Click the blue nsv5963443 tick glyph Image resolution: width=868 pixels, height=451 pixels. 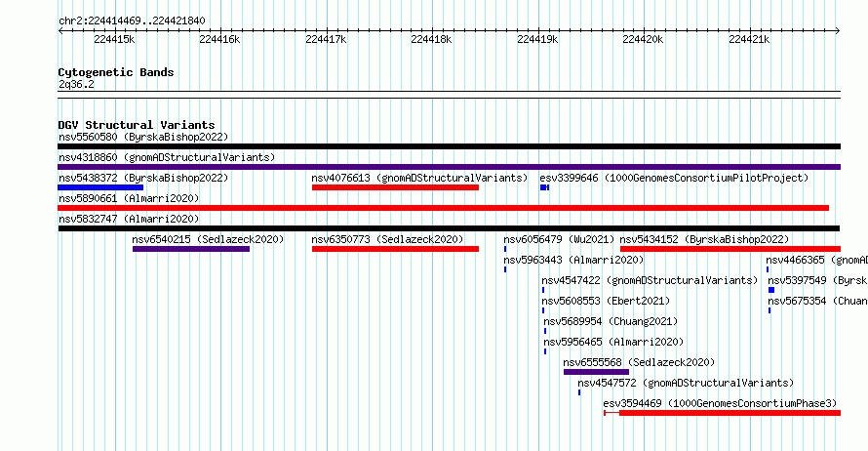[x=505, y=269]
